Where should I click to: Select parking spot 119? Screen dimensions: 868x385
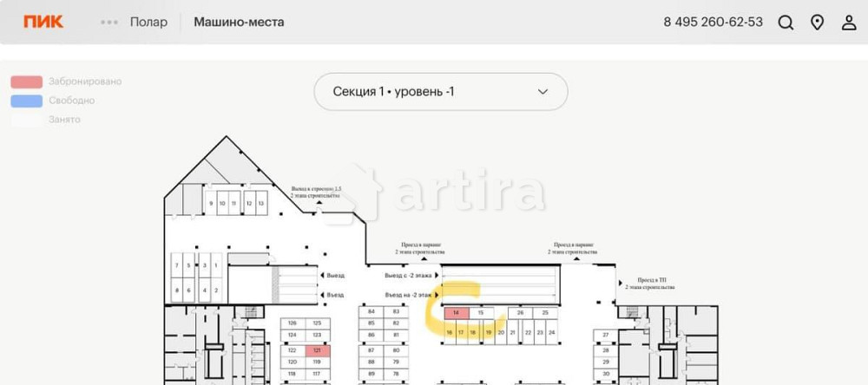[317, 362]
